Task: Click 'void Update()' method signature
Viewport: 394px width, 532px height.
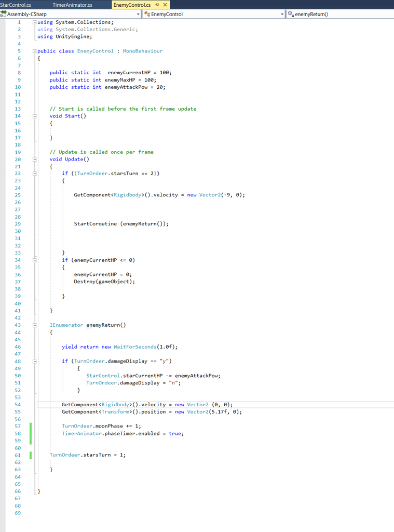Action: click(x=69, y=159)
